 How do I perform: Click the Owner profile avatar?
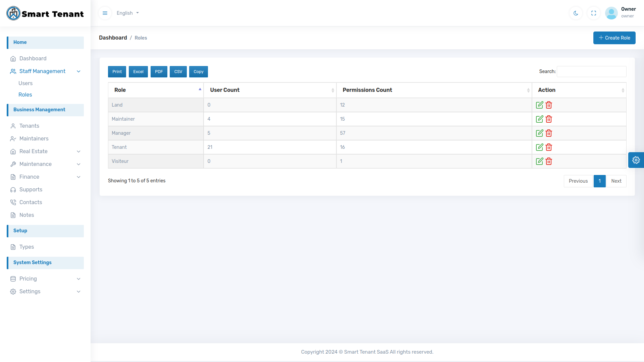[x=611, y=13]
